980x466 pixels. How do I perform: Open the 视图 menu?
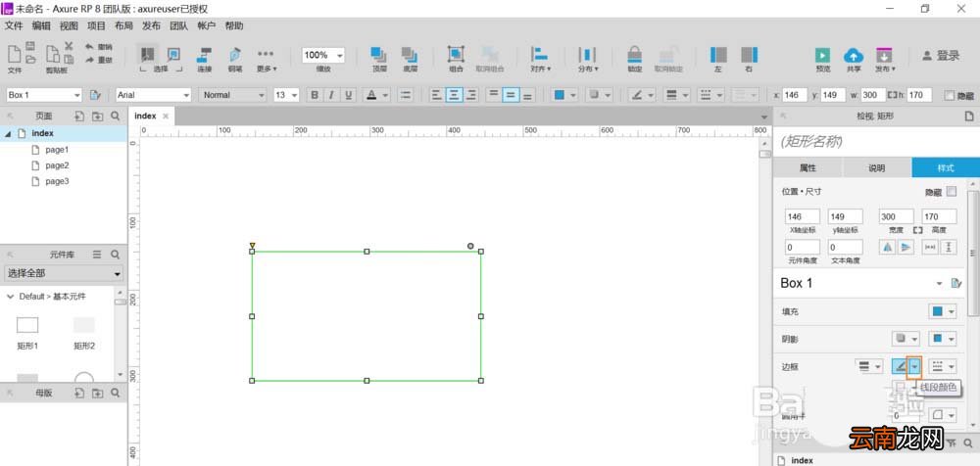tap(69, 25)
